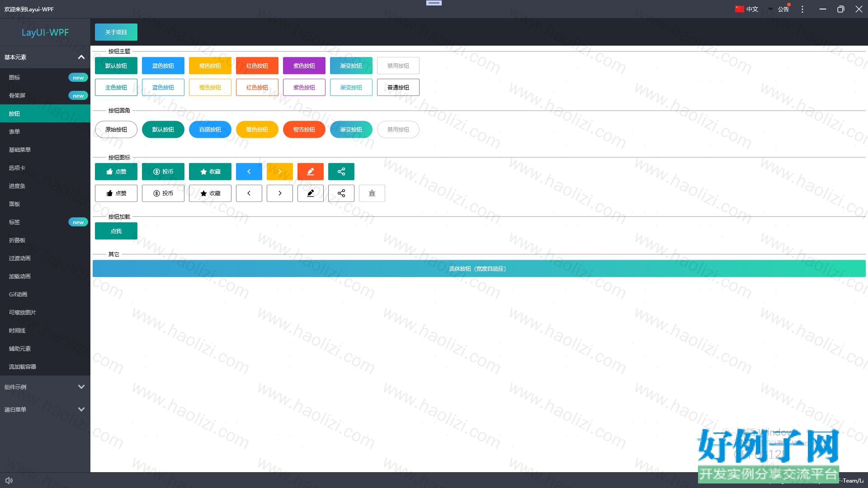Click the outlined edit pencil icon button
This screenshot has height=488, width=868.
click(x=311, y=193)
